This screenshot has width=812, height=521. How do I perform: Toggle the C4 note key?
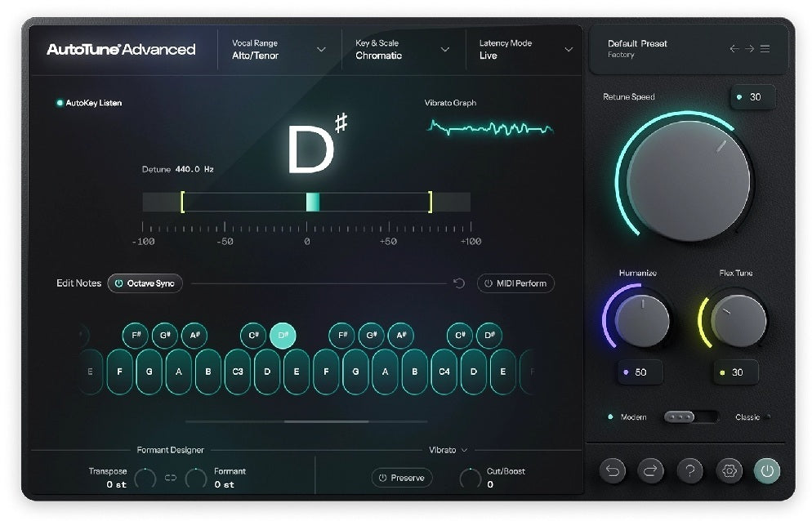(444, 372)
